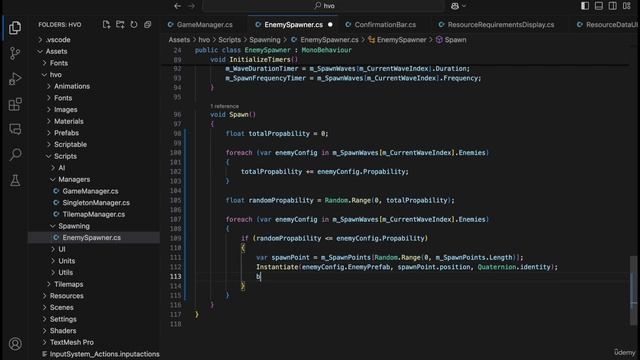Screen dimensions: 640x360
Task: Open the Explorer view in activity bar
Action: 15,28
